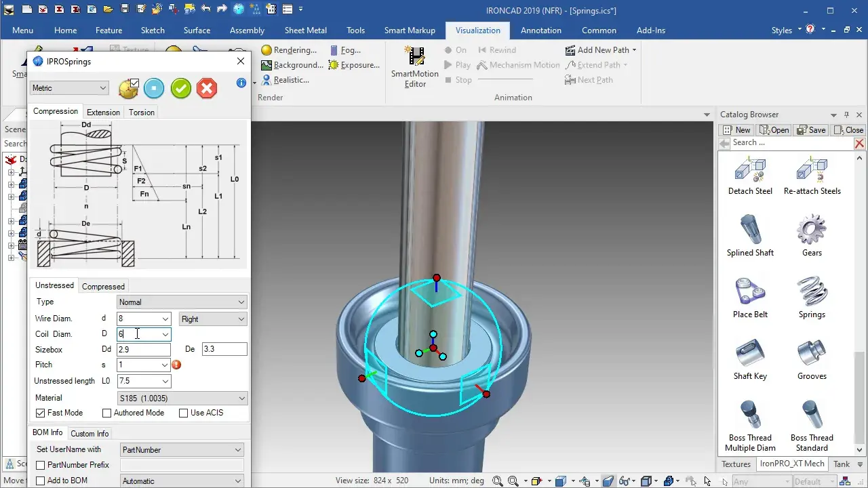Uncheck the Fast Mode checkbox
Screen dimensions: 868x488
click(x=41, y=413)
